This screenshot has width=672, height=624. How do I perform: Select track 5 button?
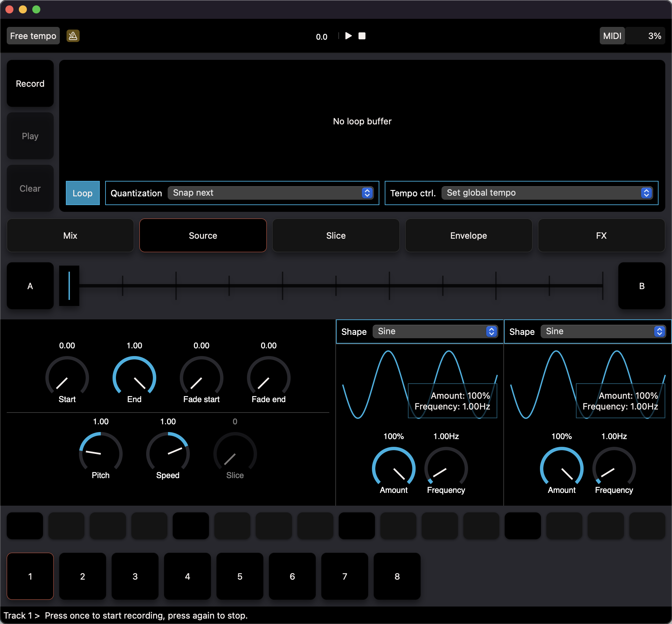click(x=240, y=576)
